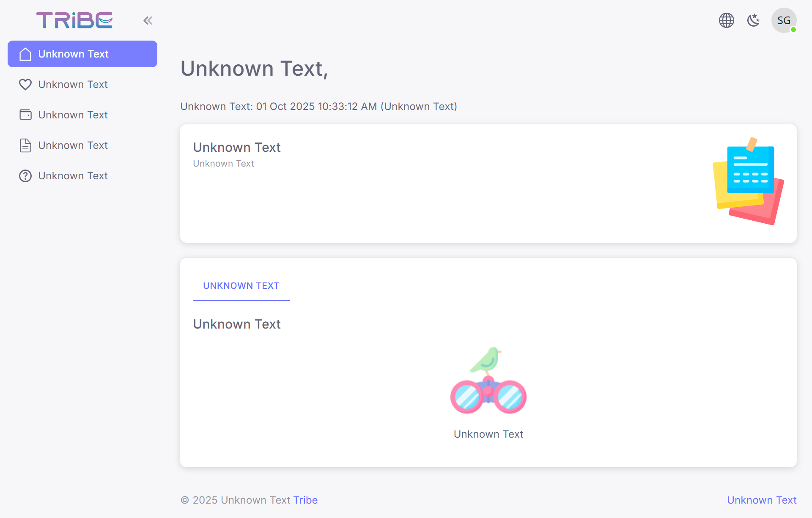The height and width of the screenshot is (518, 812).
Task: Click the TRIBE logo
Action: point(74,20)
